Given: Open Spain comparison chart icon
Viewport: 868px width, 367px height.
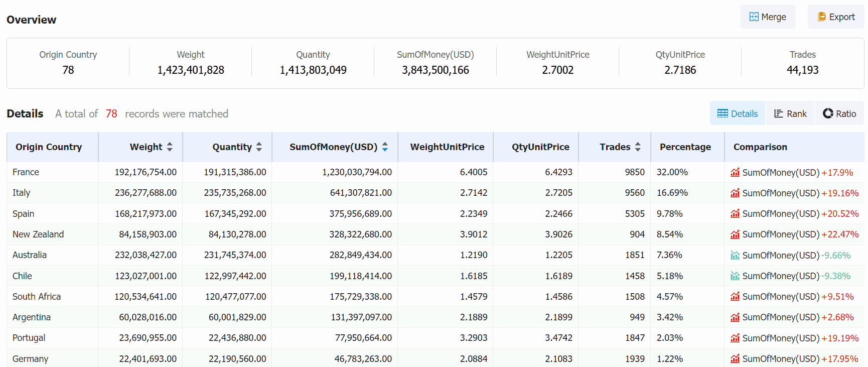Looking at the screenshot, I should pyautogui.click(x=735, y=213).
